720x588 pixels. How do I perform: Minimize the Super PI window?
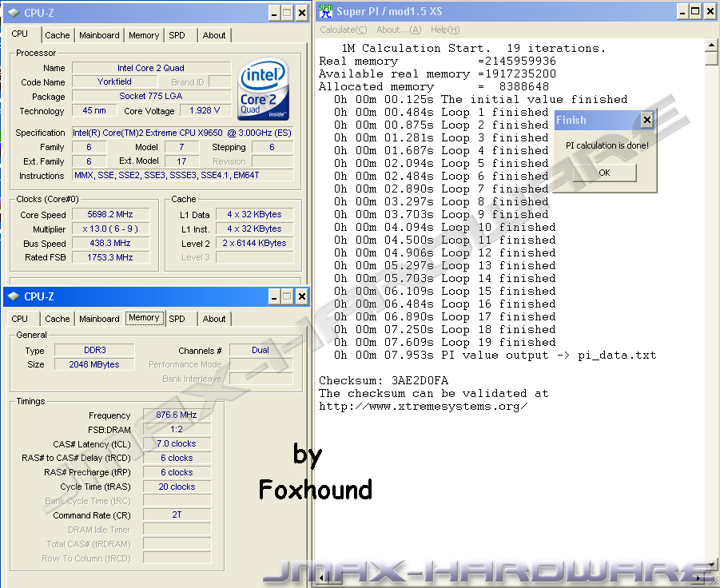tap(682, 12)
